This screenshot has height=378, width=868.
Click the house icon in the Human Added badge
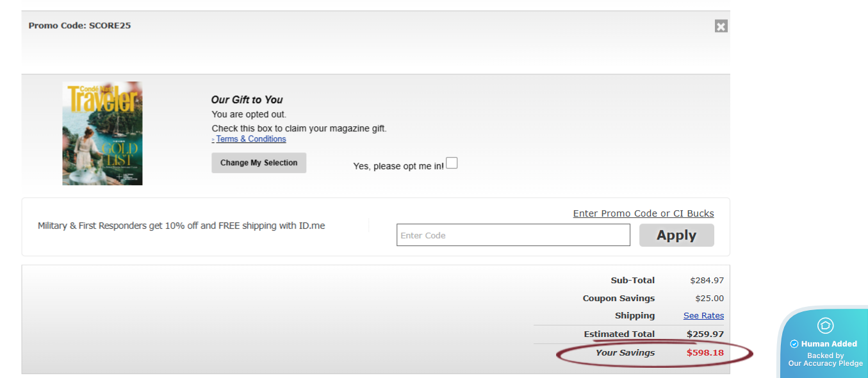(x=825, y=325)
